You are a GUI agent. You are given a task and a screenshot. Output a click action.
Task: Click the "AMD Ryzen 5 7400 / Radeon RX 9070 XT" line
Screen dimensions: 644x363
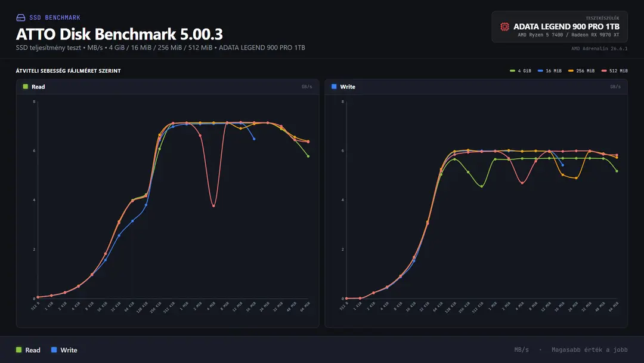pyautogui.click(x=568, y=35)
